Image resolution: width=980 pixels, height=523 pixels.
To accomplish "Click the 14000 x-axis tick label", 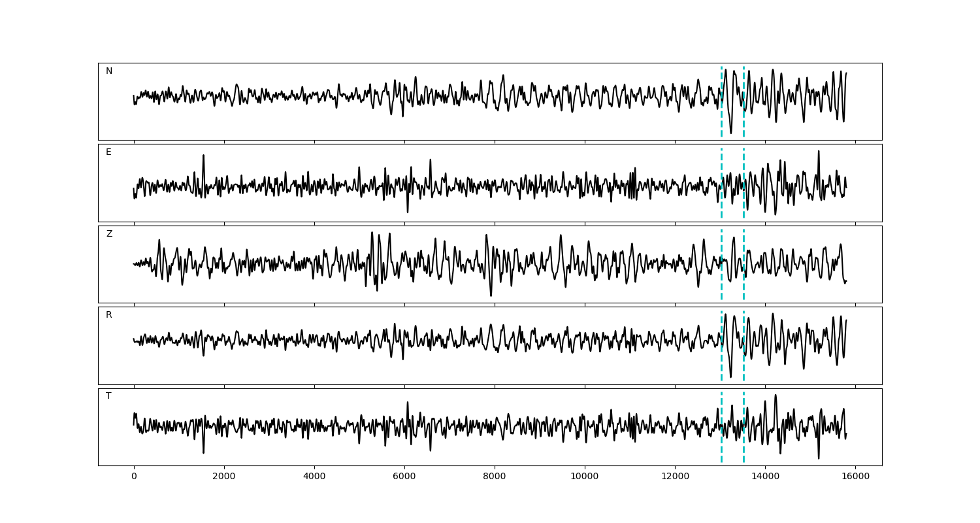I will [765, 477].
